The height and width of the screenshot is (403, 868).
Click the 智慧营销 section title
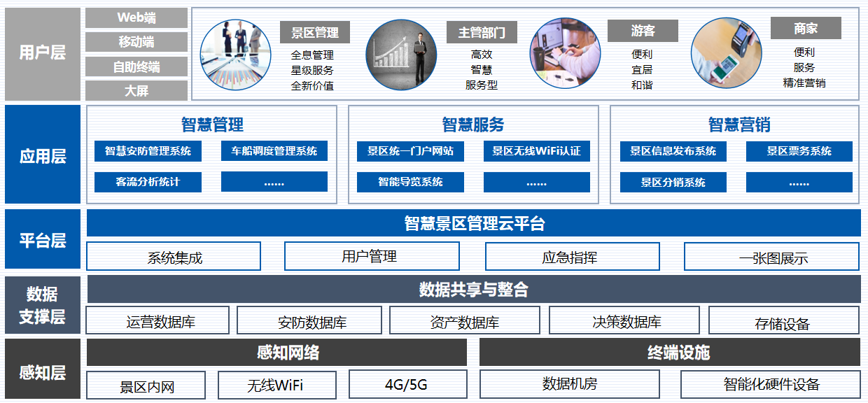(739, 125)
